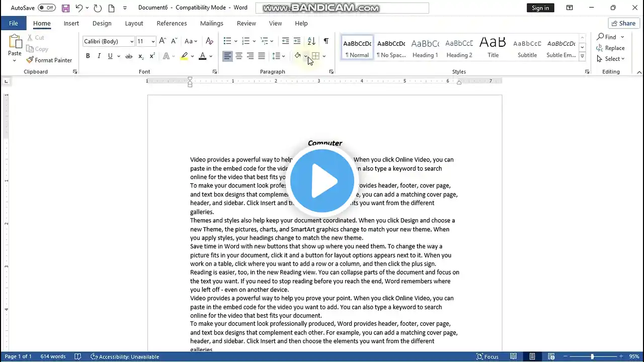The image size is (644, 362).
Task: Decrease the font size
Action: click(x=174, y=41)
